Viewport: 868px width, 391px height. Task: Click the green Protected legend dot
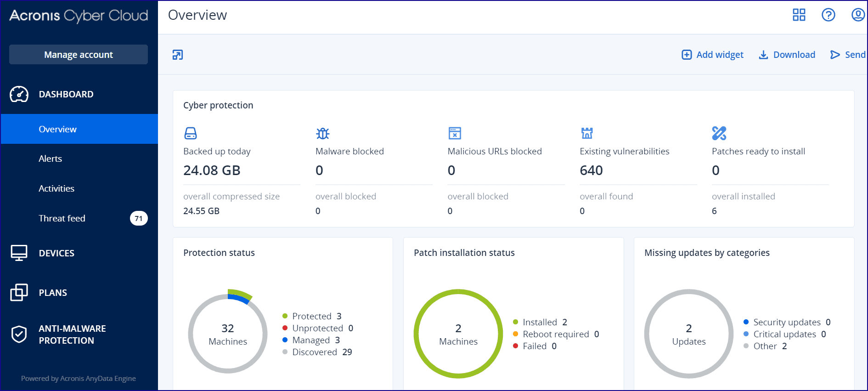click(285, 316)
